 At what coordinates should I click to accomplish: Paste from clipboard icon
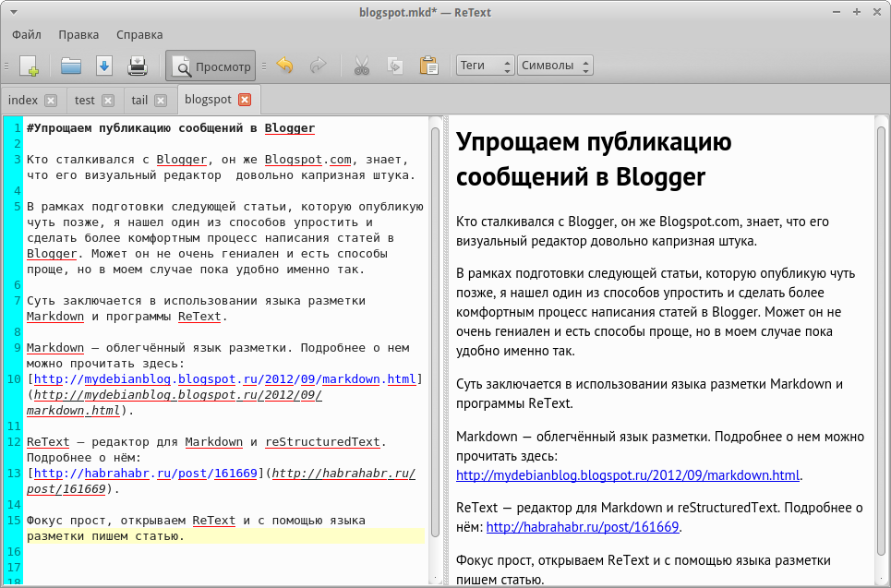click(x=429, y=66)
